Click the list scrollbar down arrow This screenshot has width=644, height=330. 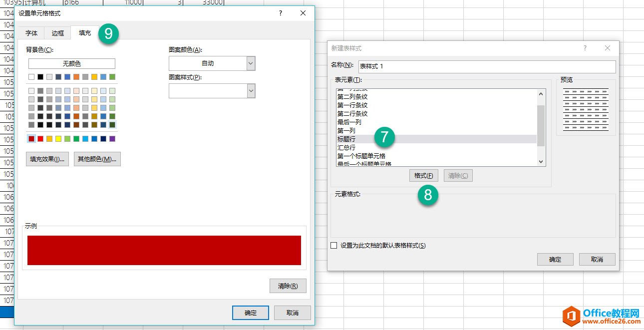540,161
